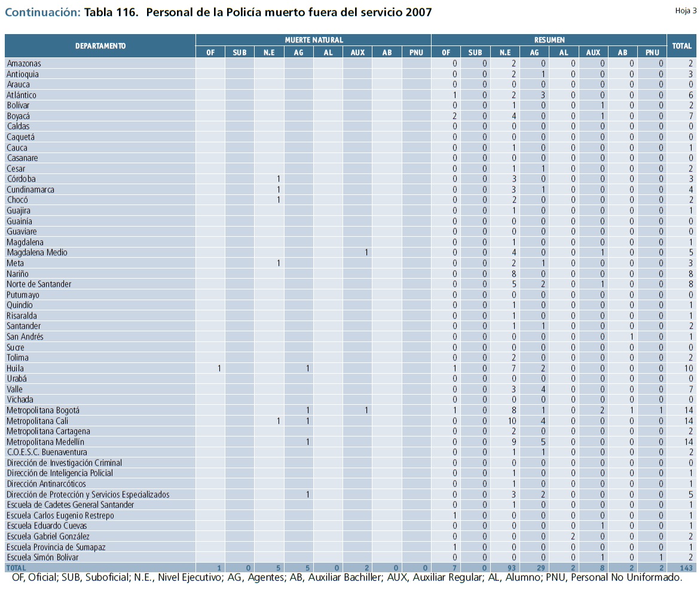Click the DEPARTAMENTO column header
Viewport: 700px width, 589px height.
click(x=100, y=46)
